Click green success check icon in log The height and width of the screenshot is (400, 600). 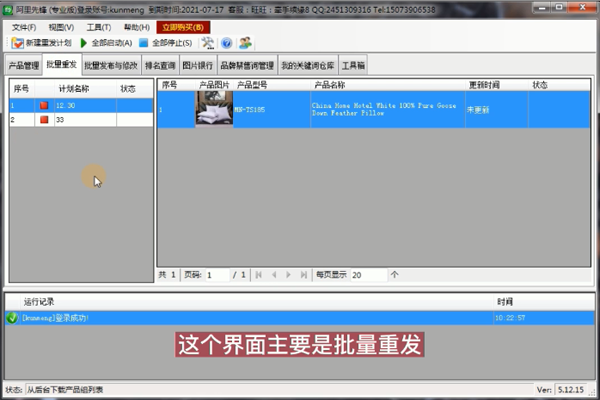(x=12, y=318)
